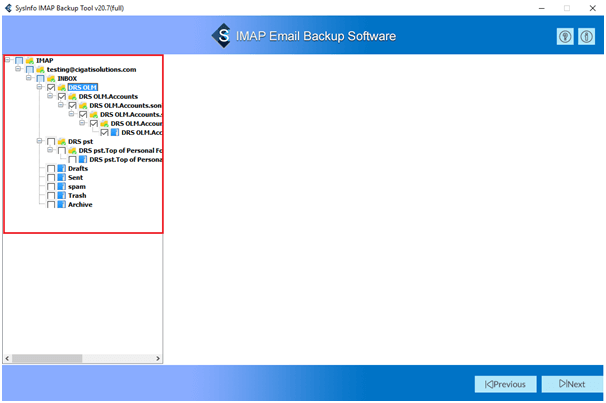
Task: Select the DRS pst label
Action: click(80, 142)
